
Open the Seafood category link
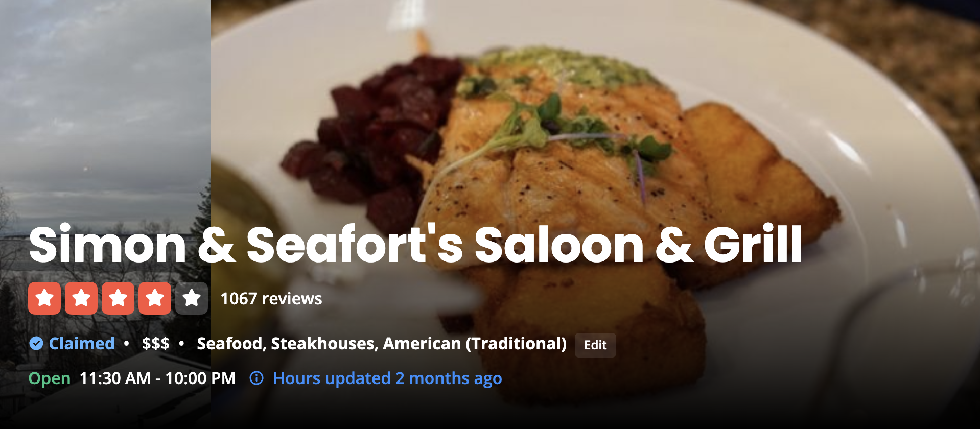click(x=229, y=344)
